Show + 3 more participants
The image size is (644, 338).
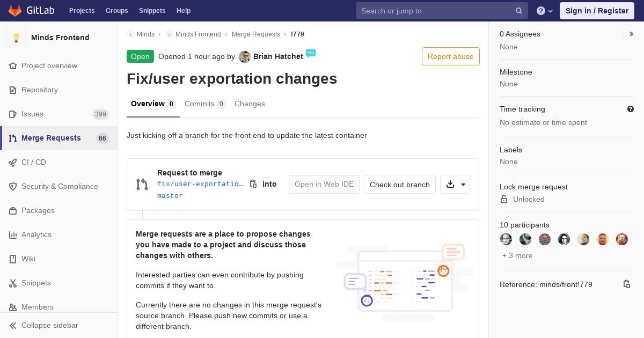pyautogui.click(x=517, y=255)
